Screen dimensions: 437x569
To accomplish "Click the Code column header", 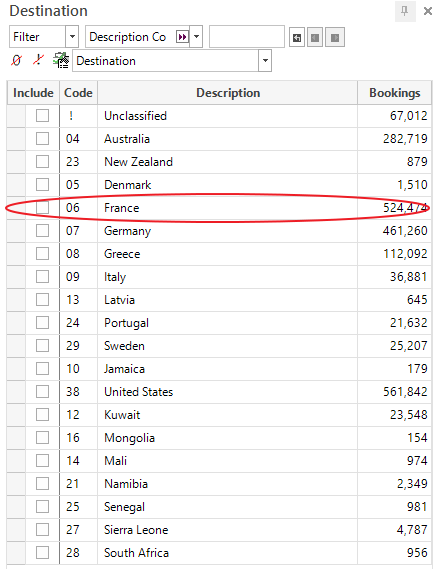I will point(78,93).
